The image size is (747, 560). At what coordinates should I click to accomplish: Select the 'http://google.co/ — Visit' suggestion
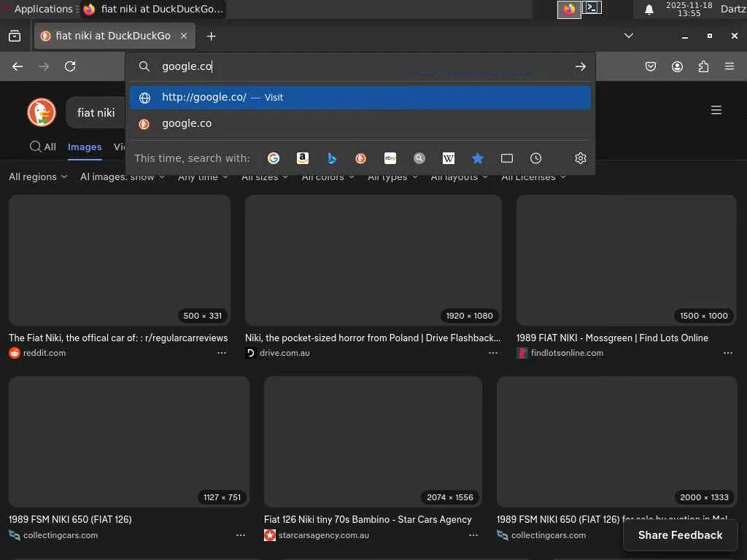click(x=360, y=97)
